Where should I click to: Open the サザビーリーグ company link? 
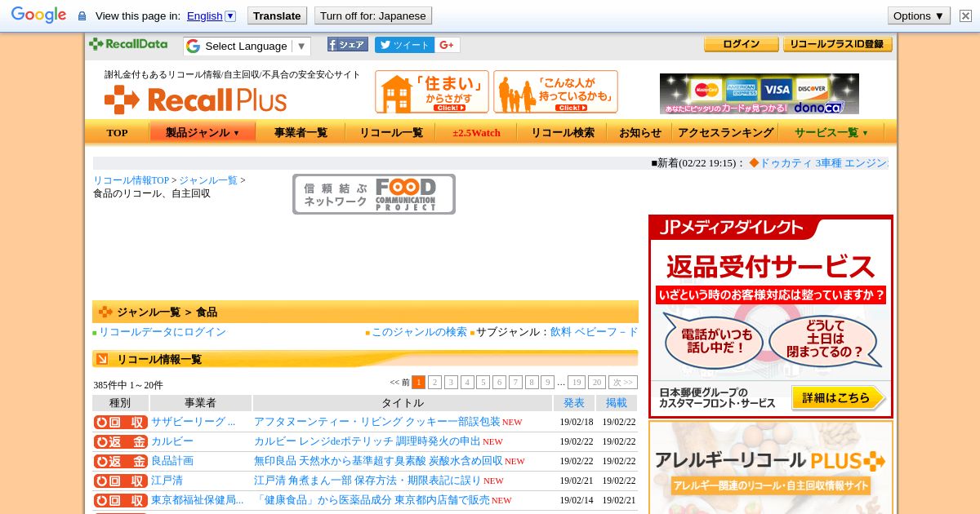(194, 422)
